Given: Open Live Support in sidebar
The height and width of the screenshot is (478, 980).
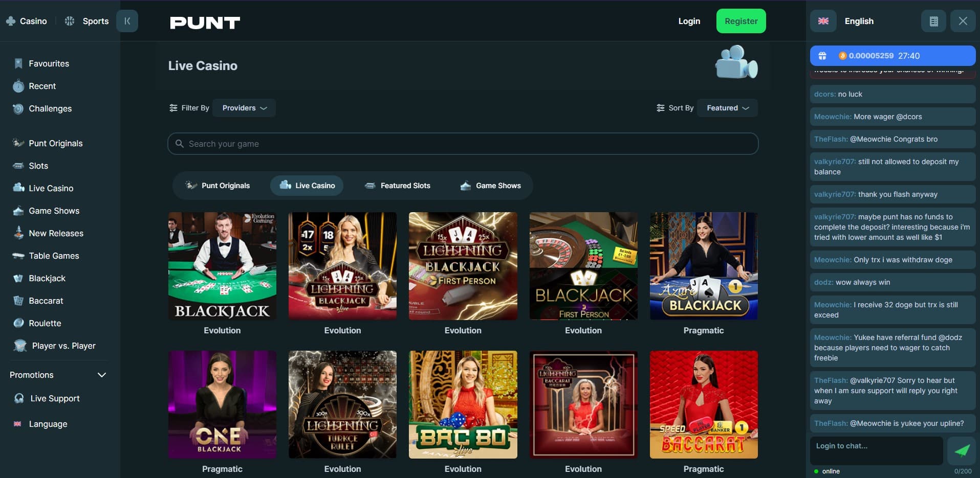Looking at the screenshot, I should pyautogui.click(x=55, y=398).
